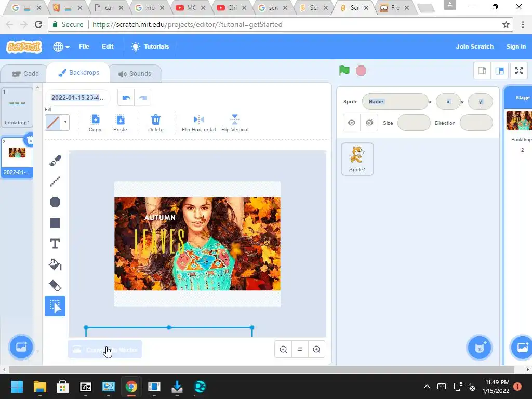The height and width of the screenshot is (399, 532).
Task: Click the browser address bar URL
Action: coord(187,24)
